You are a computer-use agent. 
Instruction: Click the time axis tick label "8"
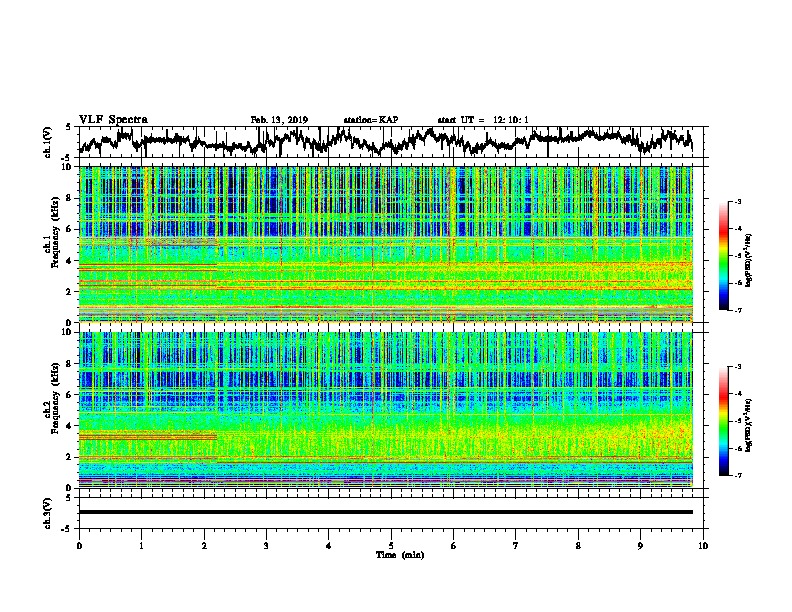(x=578, y=546)
